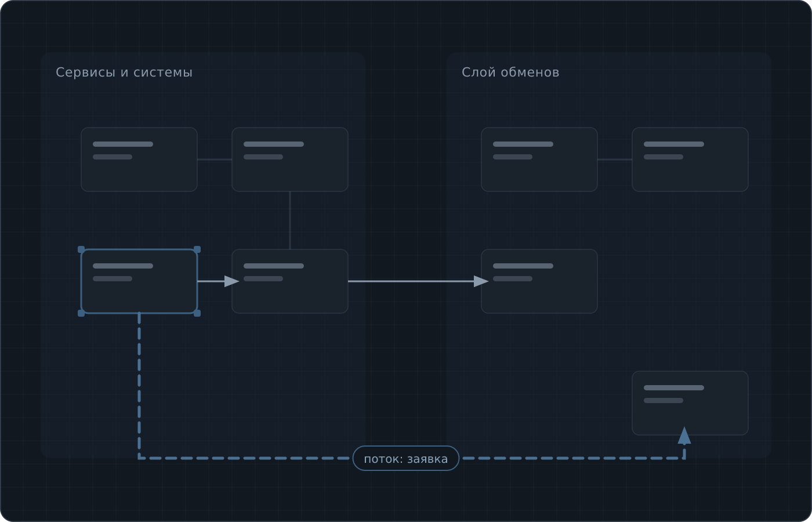
Task: Select the "Сервисы и системы" group title
Action: (124, 72)
